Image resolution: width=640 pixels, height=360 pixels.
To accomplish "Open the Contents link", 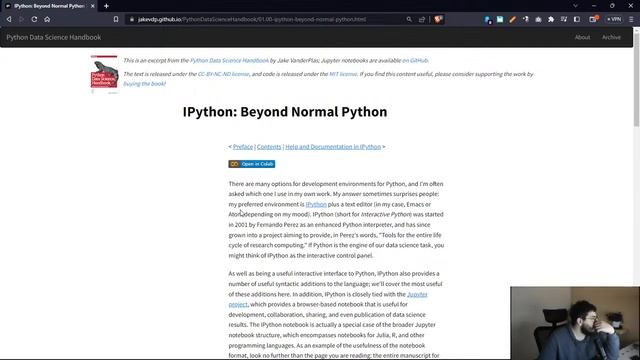I will 269,147.
